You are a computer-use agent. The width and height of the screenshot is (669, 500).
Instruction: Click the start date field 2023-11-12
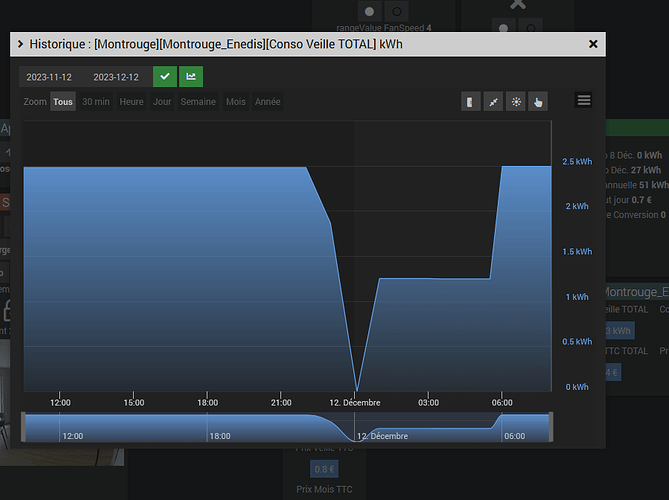click(x=49, y=77)
